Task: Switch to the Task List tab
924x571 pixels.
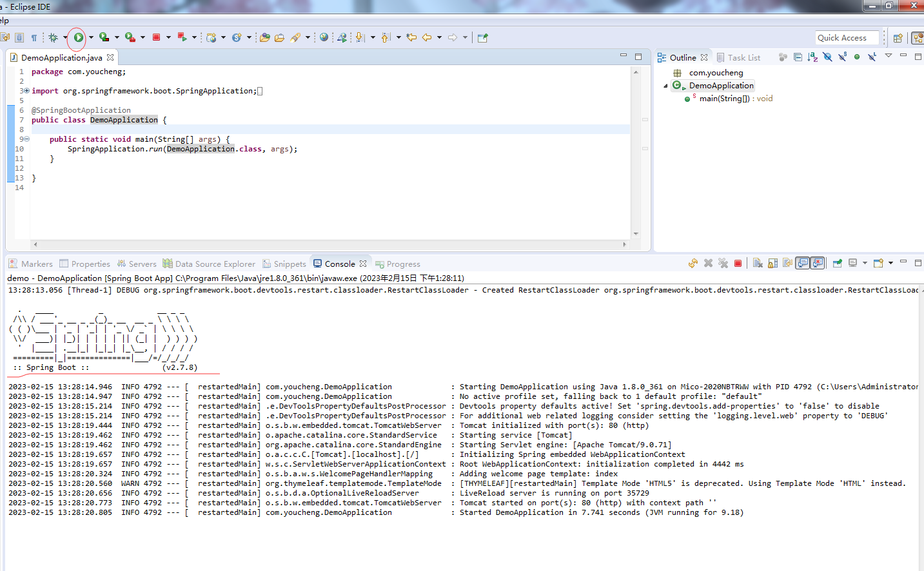Action: (x=738, y=57)
